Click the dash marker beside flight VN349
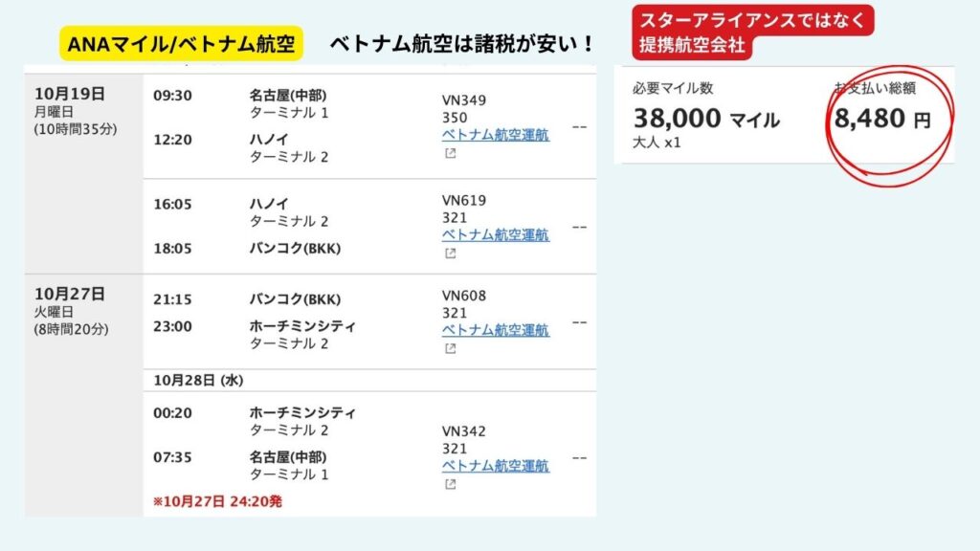 tap(578, 126)
